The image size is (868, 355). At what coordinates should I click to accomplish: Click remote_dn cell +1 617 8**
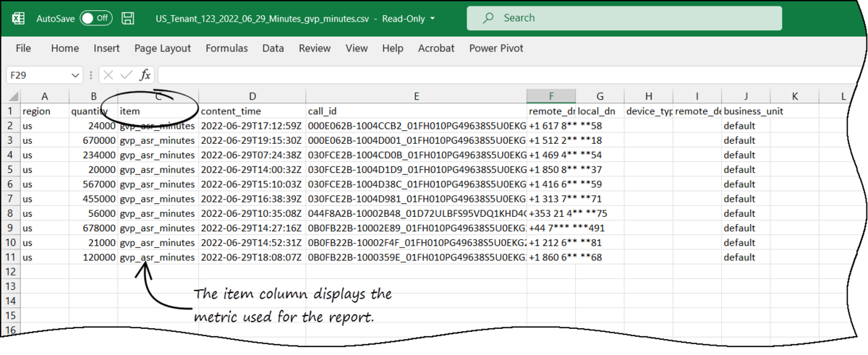click(x=552, y=126)
